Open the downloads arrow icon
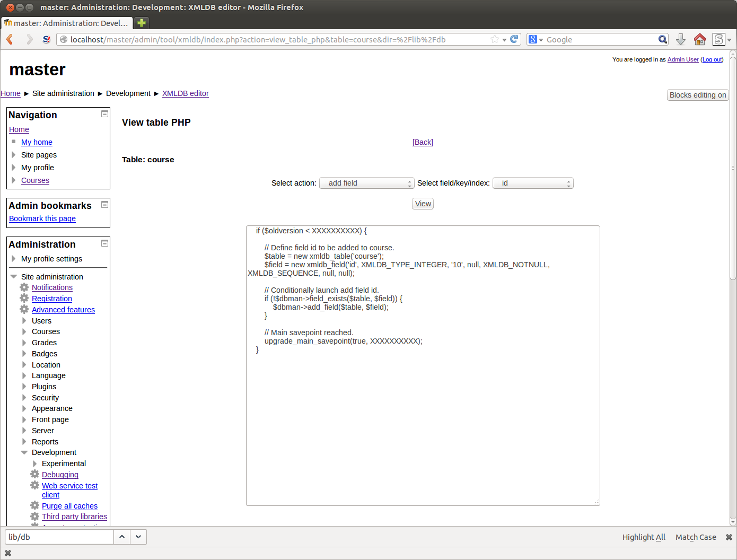This screenshot has width=737, height=560. click(681, 39)
